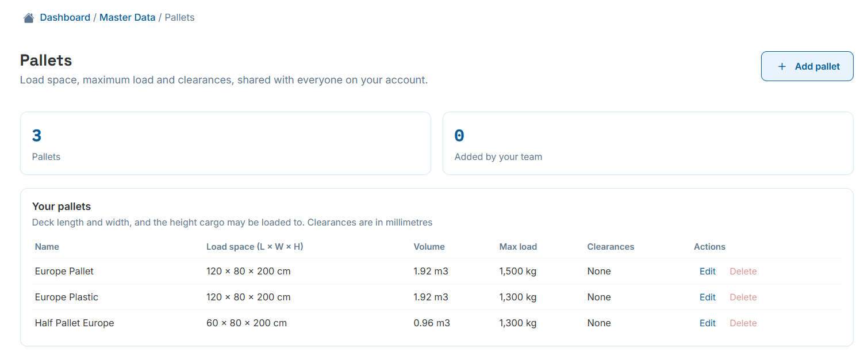Click the Name column header
The image size is (868, 355).
[47, 246]
